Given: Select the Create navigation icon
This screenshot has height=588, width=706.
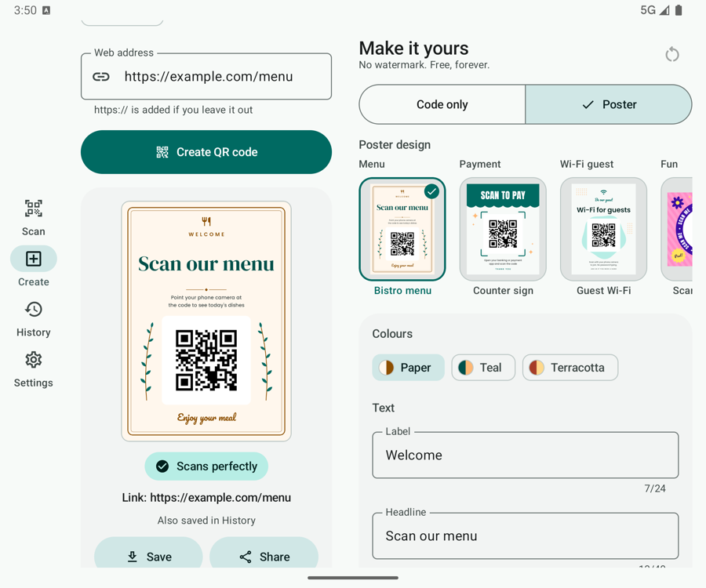Looking at the screenshot, I should click(x=33, y=259).
